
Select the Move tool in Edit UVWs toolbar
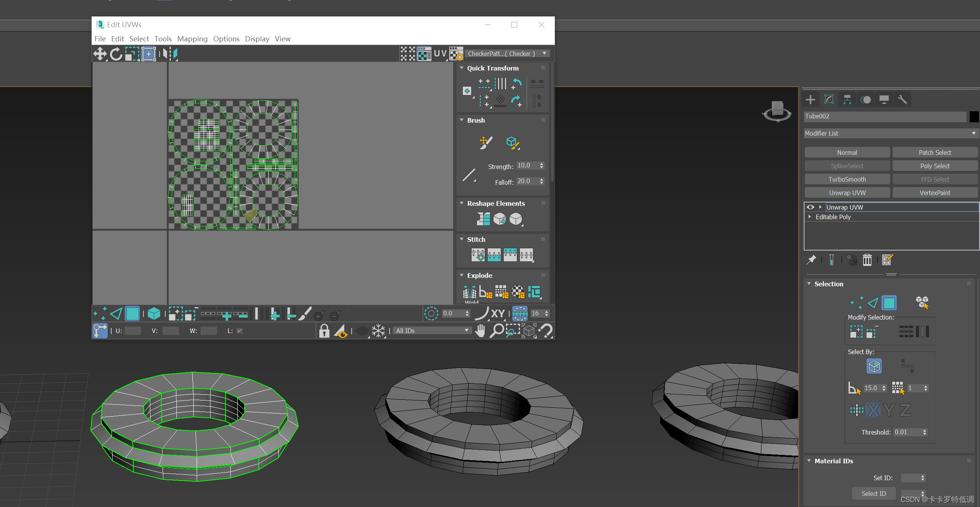[100, 54]
